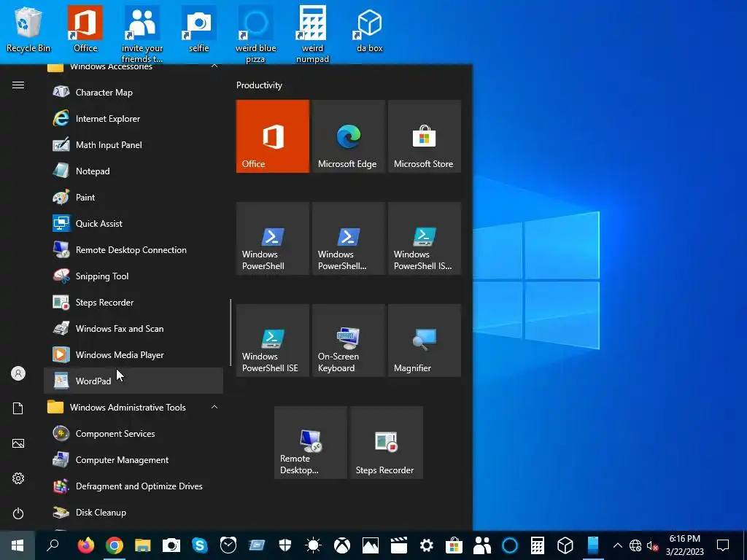Collapse the Windows Accessories folder
747x560 pixels.
(x=214, y=66)
